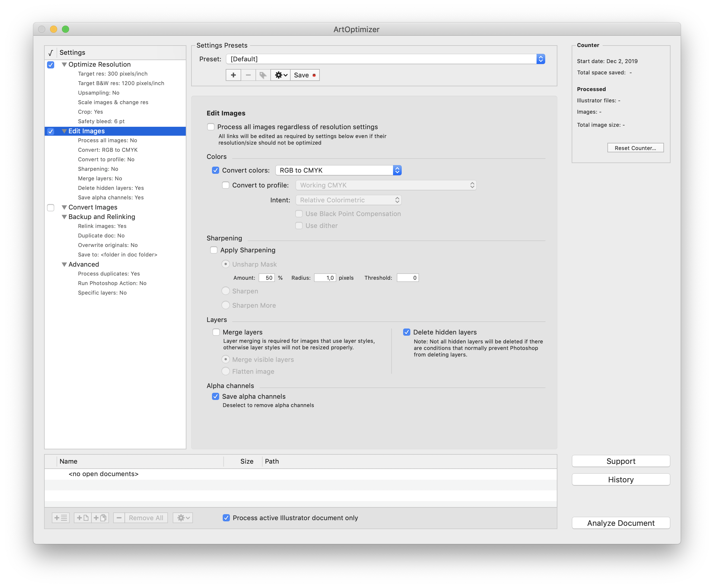Viewport: 714px width, 588px height.
Task: Click 'Convert: RGB to CMYK' row
Action: 107,150
